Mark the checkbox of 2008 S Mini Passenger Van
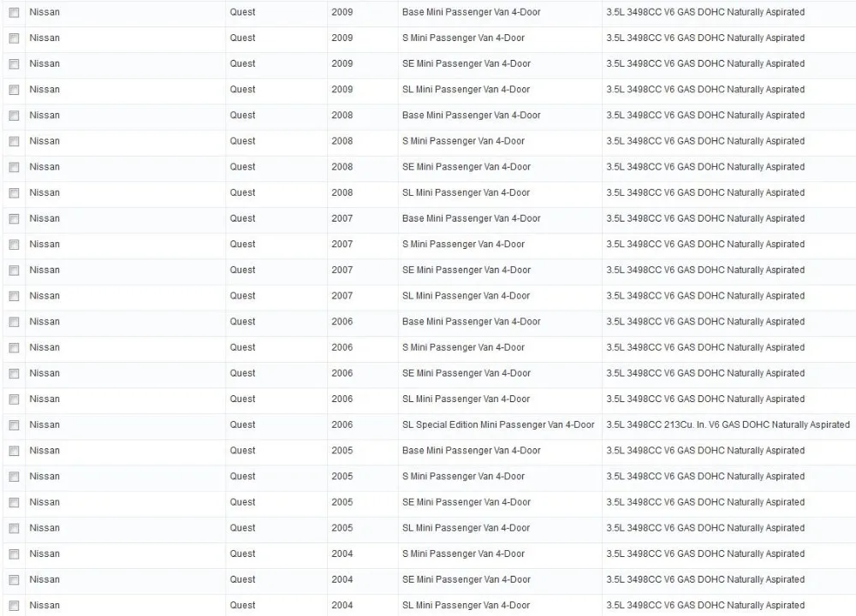The image size is (856, 616). [x=15, y=142]
